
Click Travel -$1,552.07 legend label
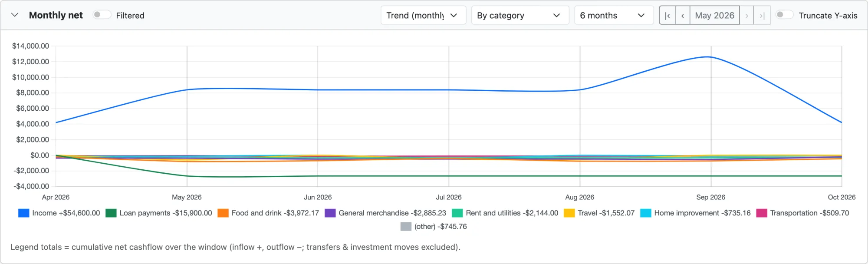(x=606, y=213)
